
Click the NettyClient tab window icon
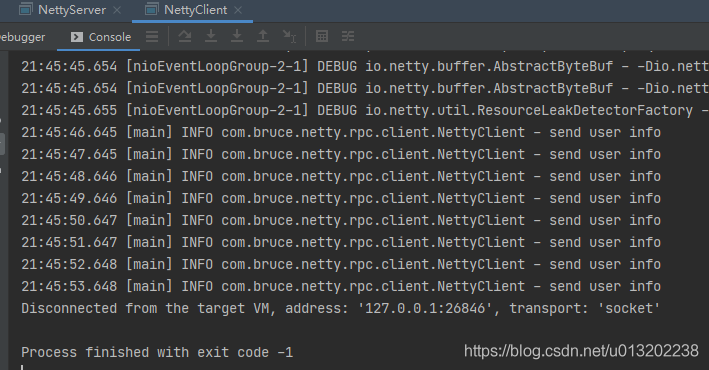coord(151,9)
